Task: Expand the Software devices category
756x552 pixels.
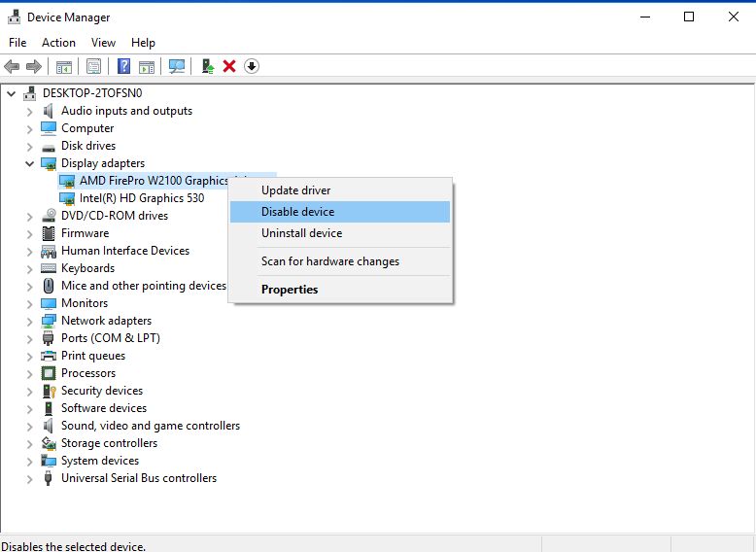Action: pyautogui.click(x=30, y=409)
